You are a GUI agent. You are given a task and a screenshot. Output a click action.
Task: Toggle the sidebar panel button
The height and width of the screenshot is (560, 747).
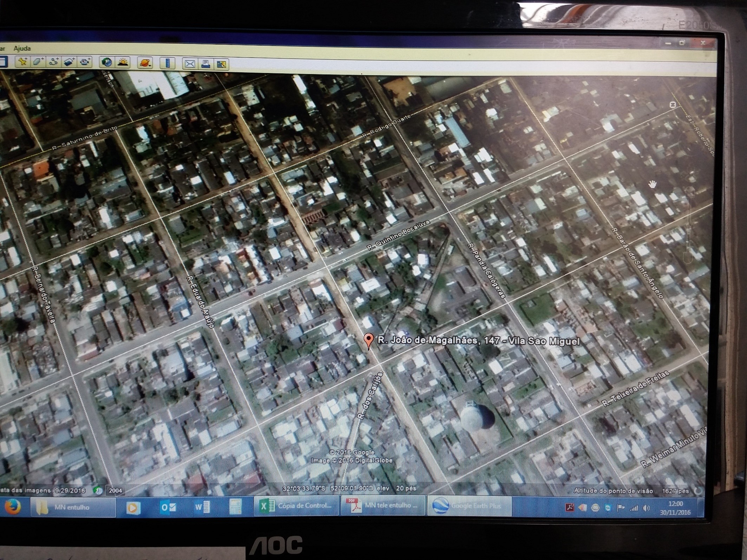click(x=3, y=61)
